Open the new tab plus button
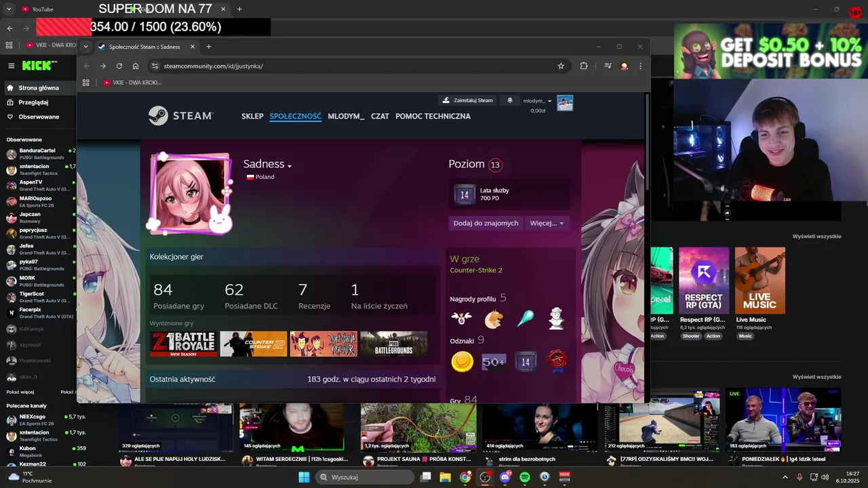The image size is (868, 488). (x=208, y=47)
